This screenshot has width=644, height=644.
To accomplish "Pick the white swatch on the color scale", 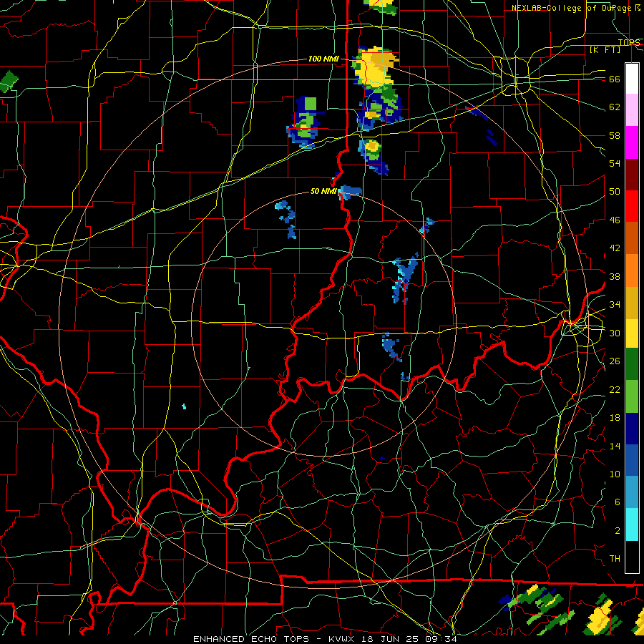I will click(x=632, y=79).
